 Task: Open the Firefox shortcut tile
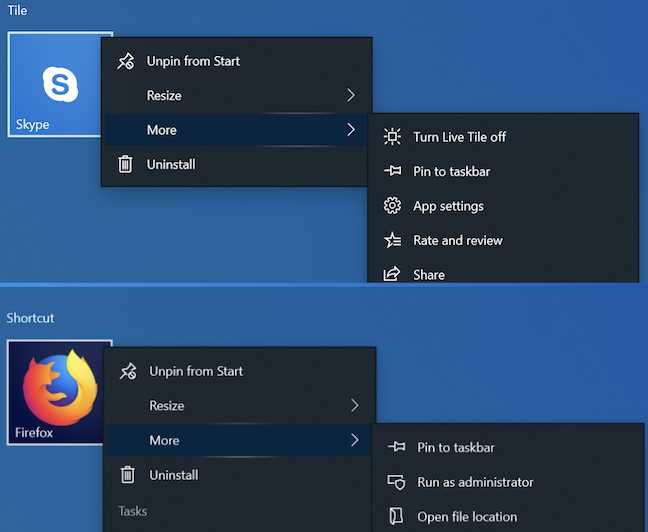click(56, 393)
